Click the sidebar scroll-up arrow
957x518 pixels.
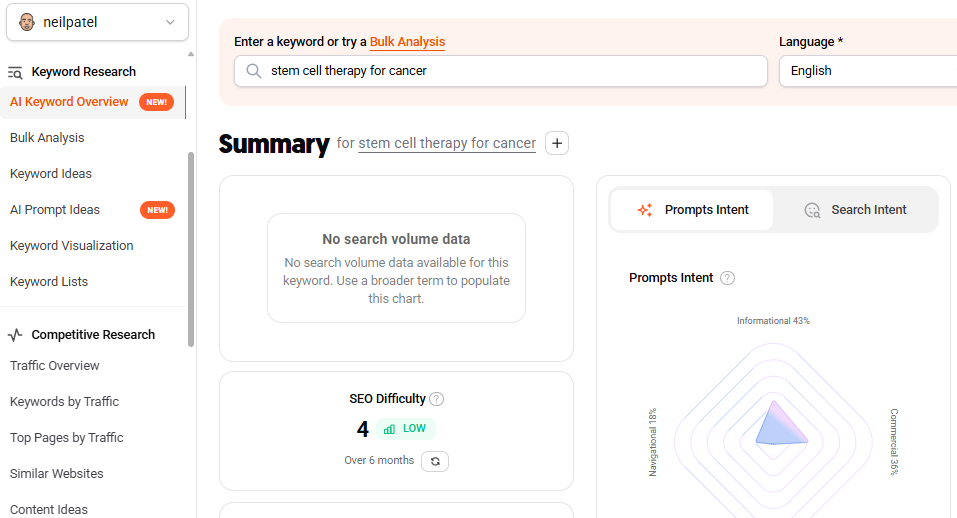point(191,54)
